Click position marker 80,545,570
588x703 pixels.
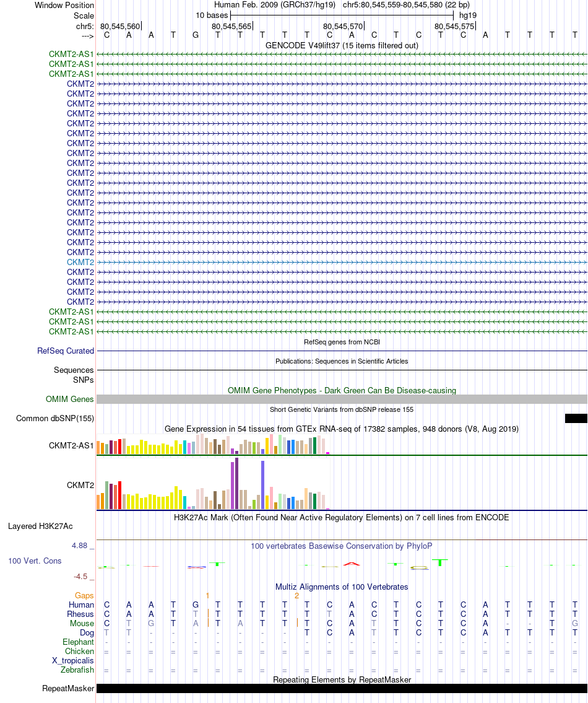pyautogui.click(x=343, y=27)
